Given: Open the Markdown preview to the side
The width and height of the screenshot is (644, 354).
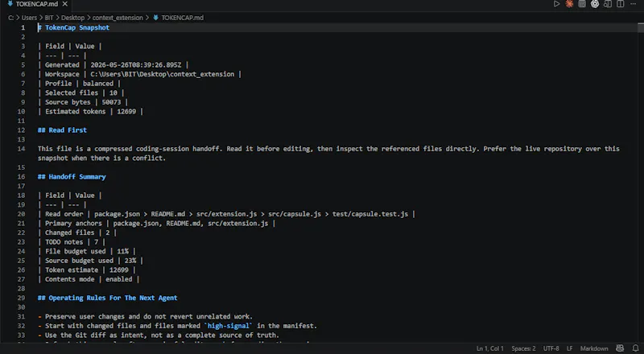Looking at the screenshot, I should (x=608, y=4).
